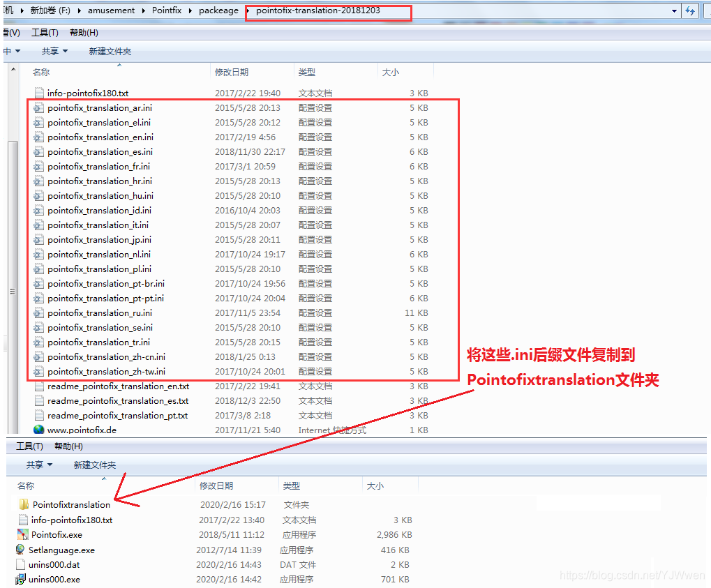Select the pointofix_translation_pt-br.ini file icon
The width and height of the screenshot is (711, 588).
click(39, 284)
